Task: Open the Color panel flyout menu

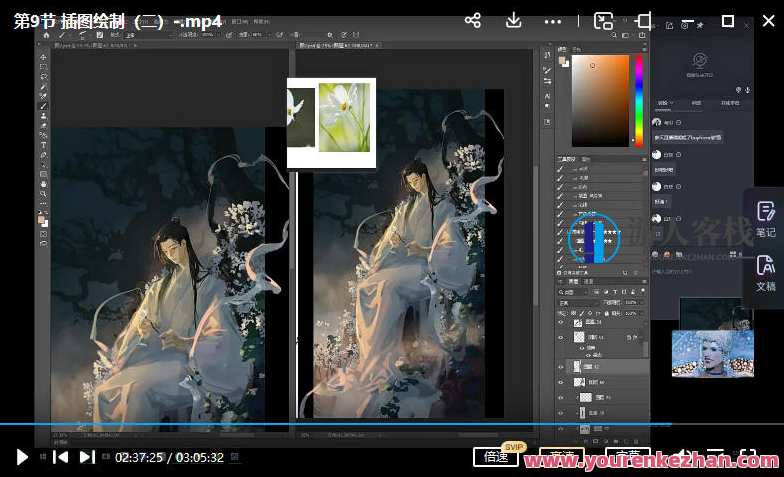Action: tap(644, 49)
